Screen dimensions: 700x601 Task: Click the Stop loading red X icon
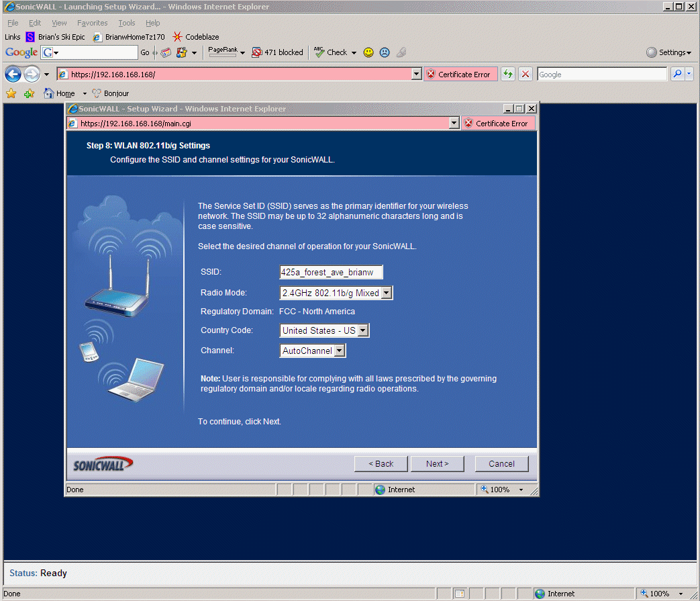tap(526, 74)
